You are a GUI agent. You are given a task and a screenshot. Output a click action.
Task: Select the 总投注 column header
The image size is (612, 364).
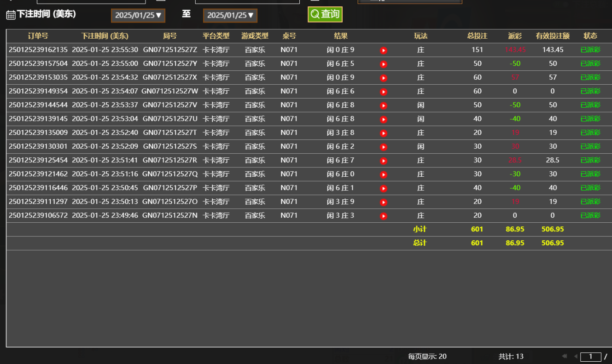(477, 35)
